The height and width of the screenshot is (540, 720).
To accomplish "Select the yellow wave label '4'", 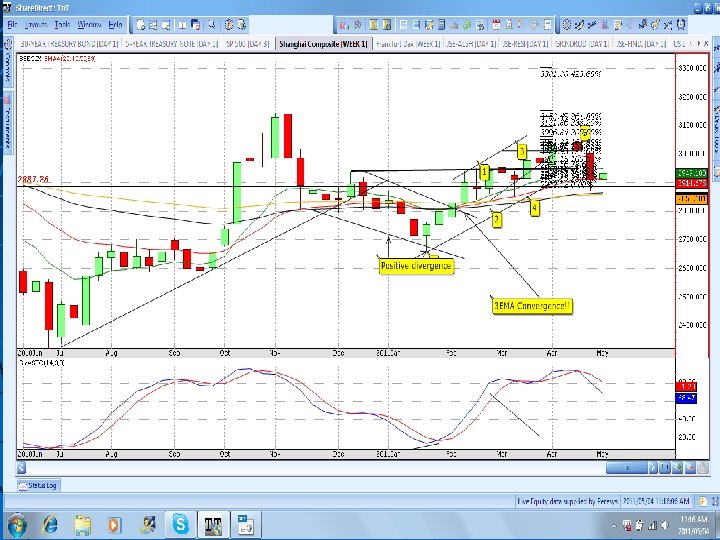I will coord(534,208).
